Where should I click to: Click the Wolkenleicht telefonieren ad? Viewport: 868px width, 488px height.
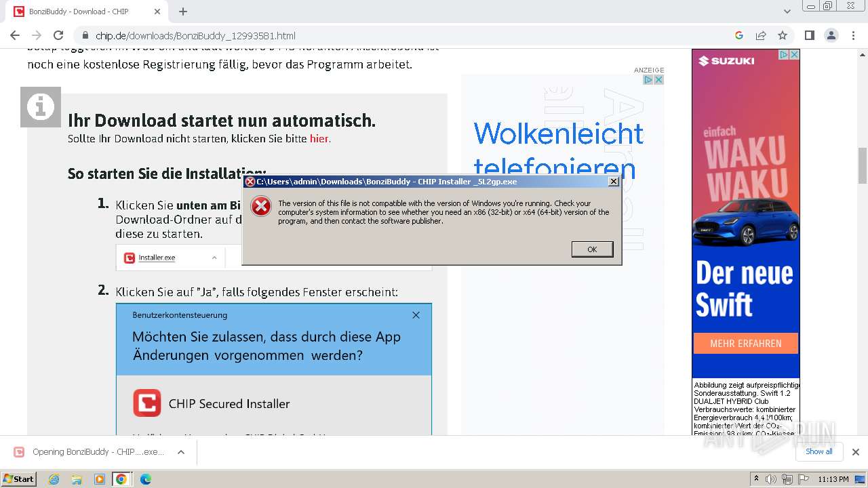tap(558, 149)
